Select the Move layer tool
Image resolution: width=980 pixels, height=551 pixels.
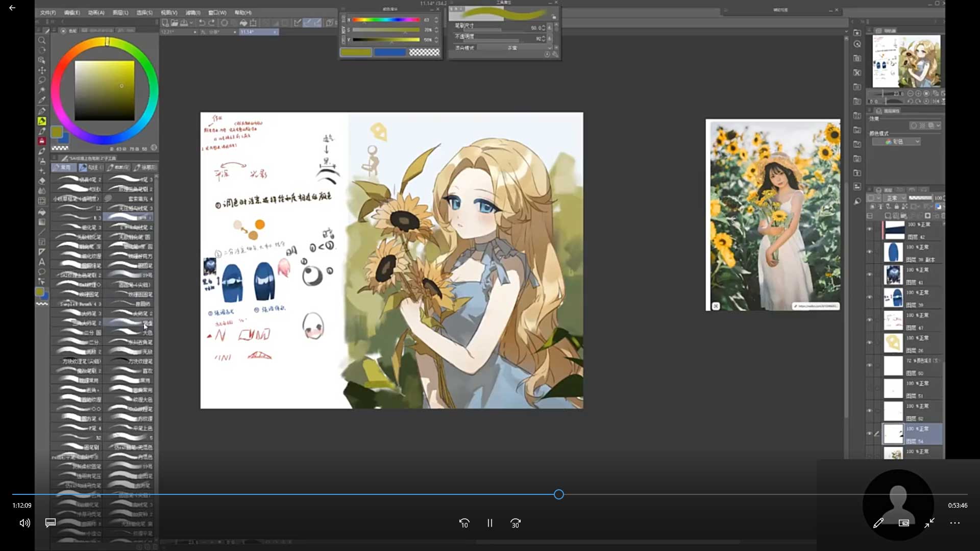(42, 70)
